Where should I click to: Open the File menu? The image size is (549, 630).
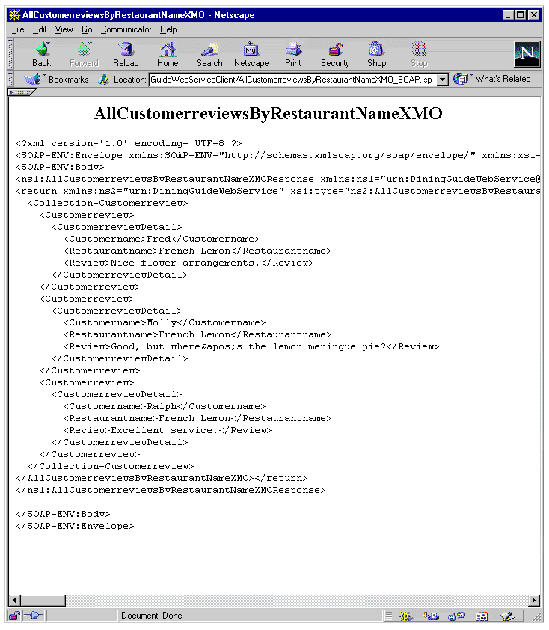coord(18,30)
